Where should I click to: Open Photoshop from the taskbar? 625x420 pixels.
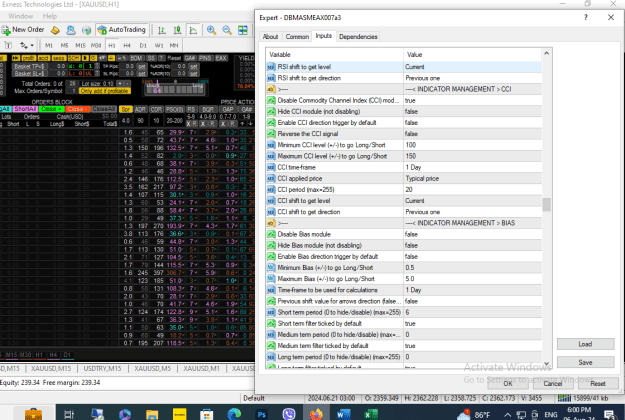(x=261, y=414)
